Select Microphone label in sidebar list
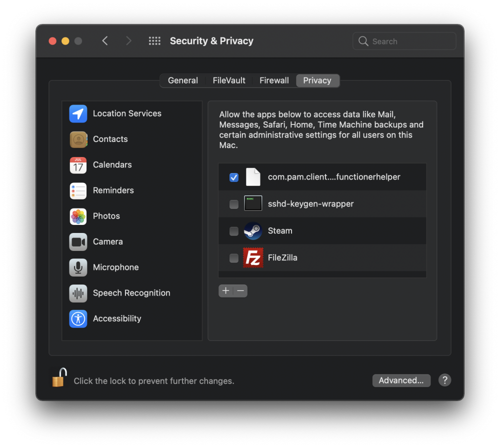The width and height of the screenshot is (500, 448). click(116, 267)
